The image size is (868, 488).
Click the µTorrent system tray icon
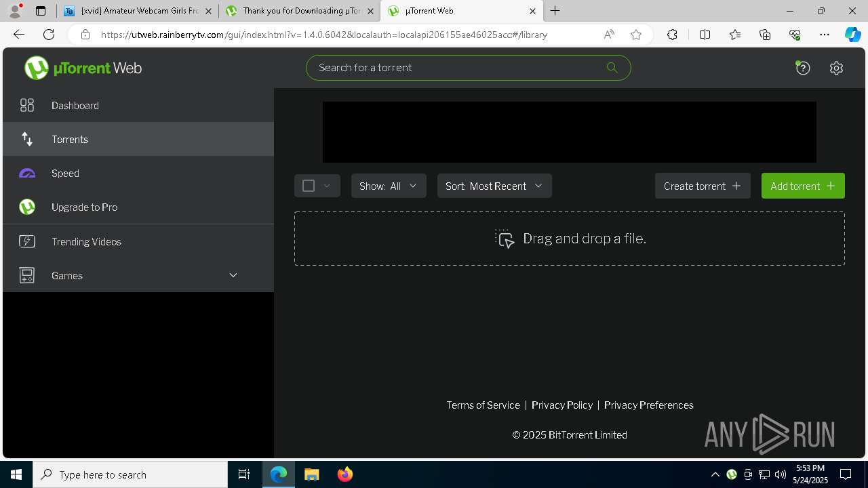point(732,474)
